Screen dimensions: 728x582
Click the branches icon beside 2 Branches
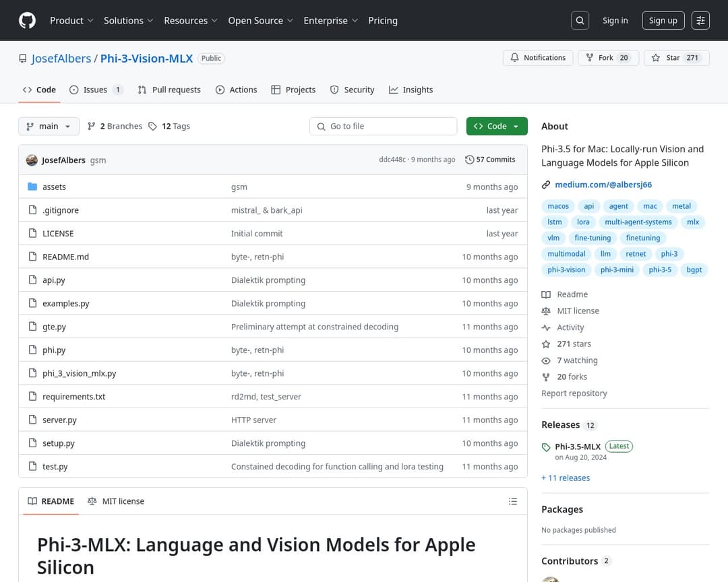[92, 126]
